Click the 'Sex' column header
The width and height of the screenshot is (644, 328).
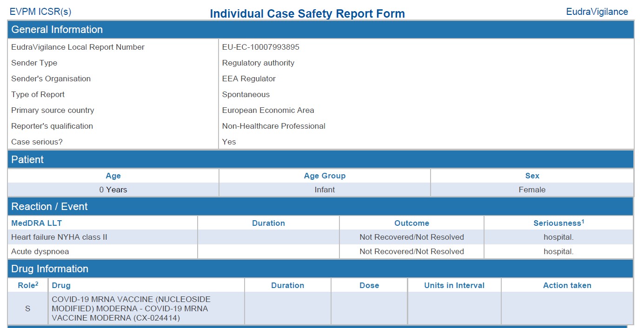click(532, 176)
